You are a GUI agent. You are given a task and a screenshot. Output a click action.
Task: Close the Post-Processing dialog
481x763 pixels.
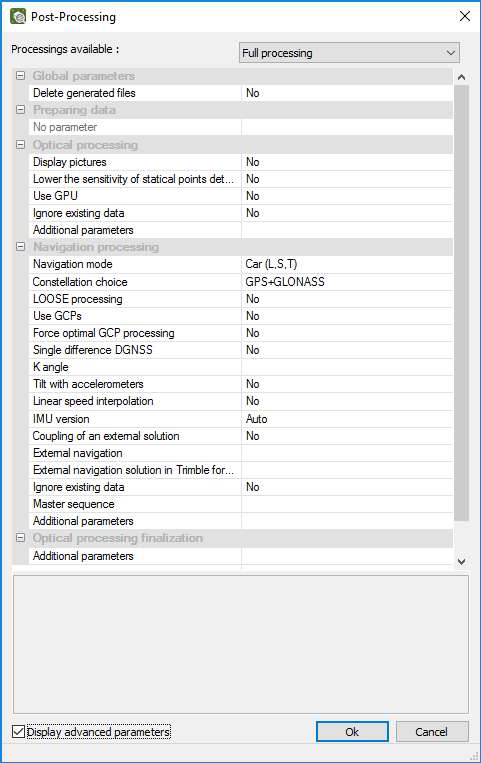coord(465,17)
